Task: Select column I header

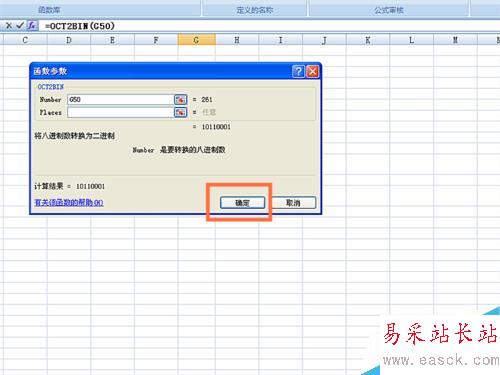Action: tap(280, 40)
